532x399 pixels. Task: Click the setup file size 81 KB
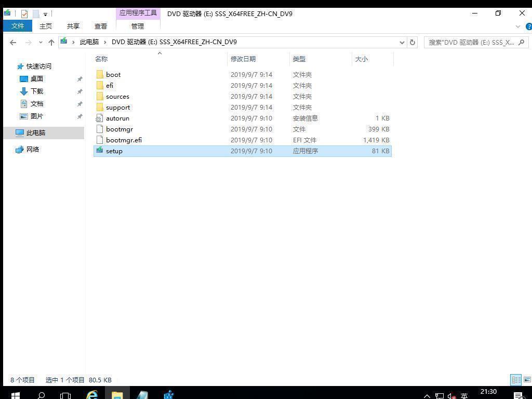pyautogui.click(x=380, y=151)
